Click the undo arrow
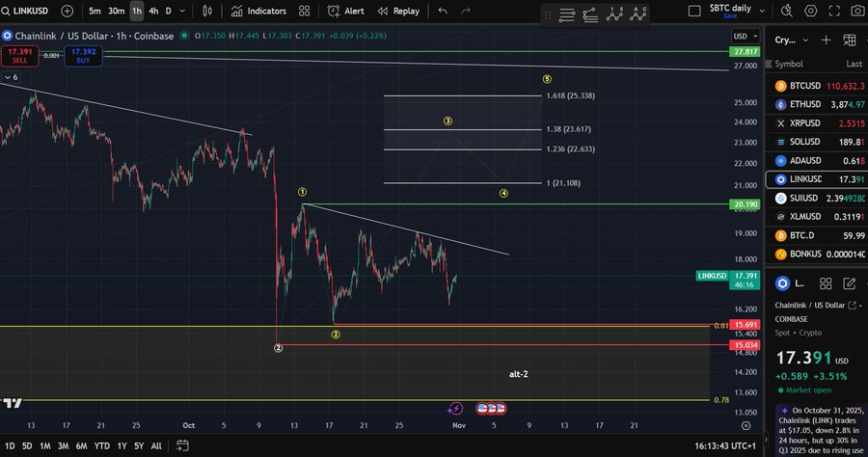The height and width of the screenshot is (457, 868). [443, 11]
